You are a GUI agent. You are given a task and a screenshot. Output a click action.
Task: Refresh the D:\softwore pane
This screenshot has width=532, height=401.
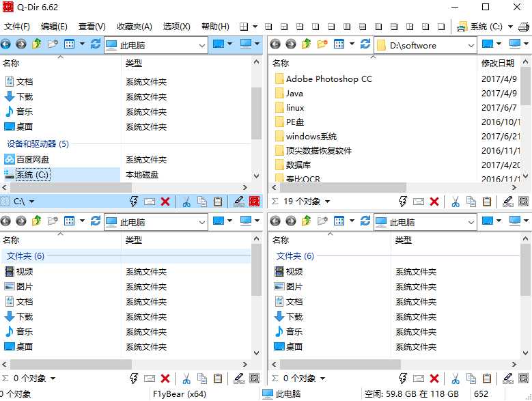tap(365, 44)
